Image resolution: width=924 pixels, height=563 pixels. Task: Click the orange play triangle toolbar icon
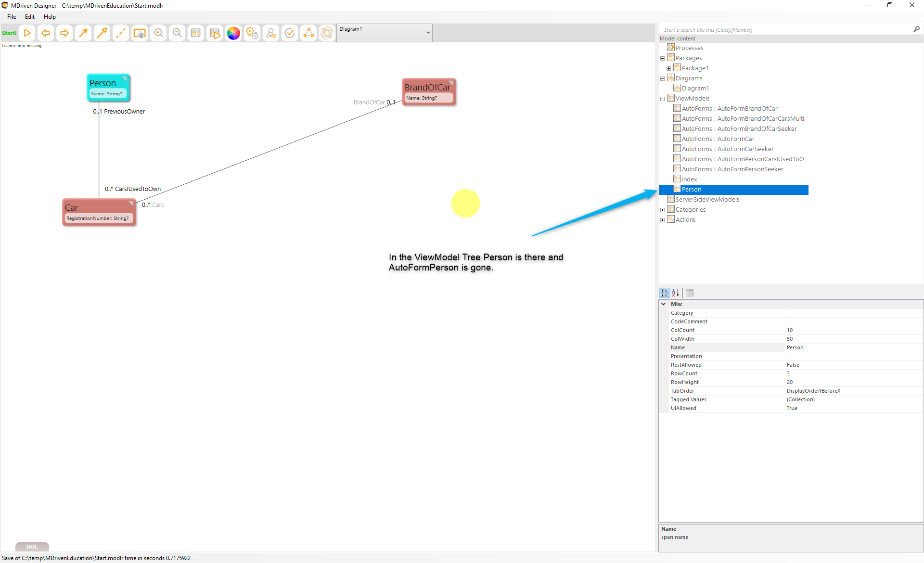(x=27, y=33)
